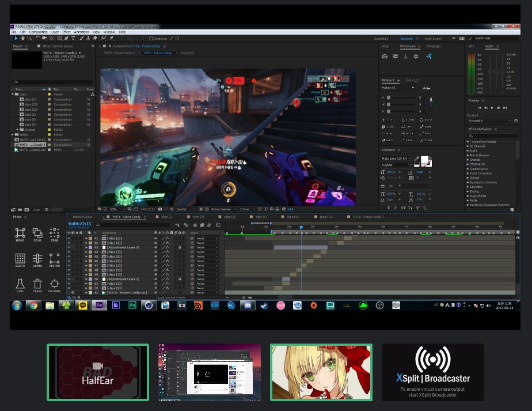The image size is (532, 411).
Task: Open LABS in Midas panel
Action: pos(20,285)
